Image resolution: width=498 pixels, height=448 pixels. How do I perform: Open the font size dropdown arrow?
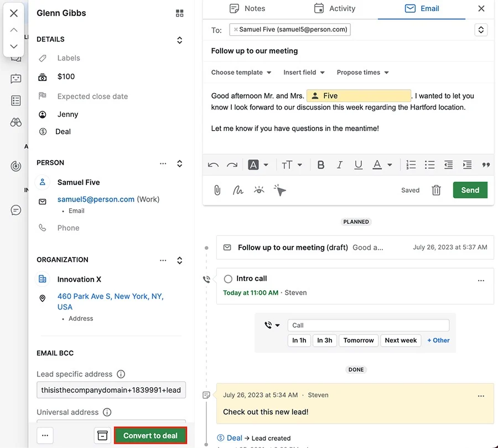click(x=299, y=164)
